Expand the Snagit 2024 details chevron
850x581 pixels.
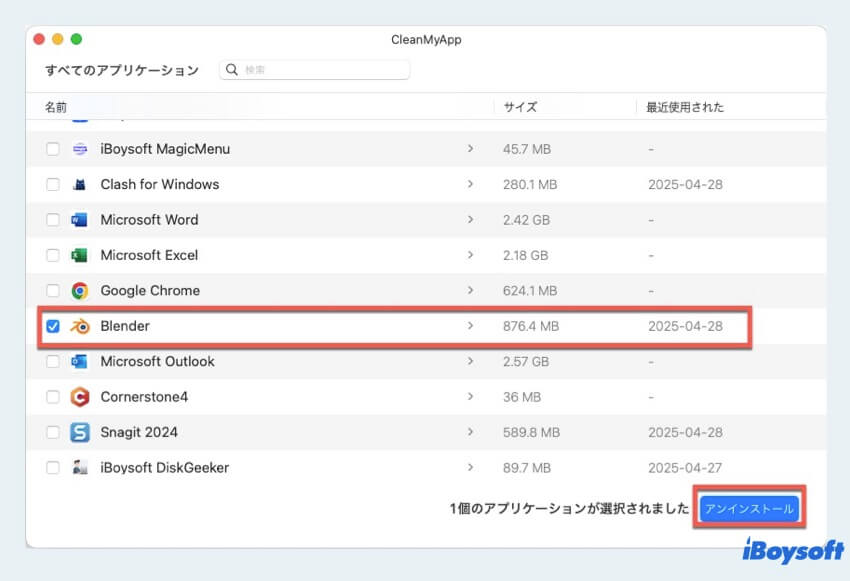click(470, 433)
